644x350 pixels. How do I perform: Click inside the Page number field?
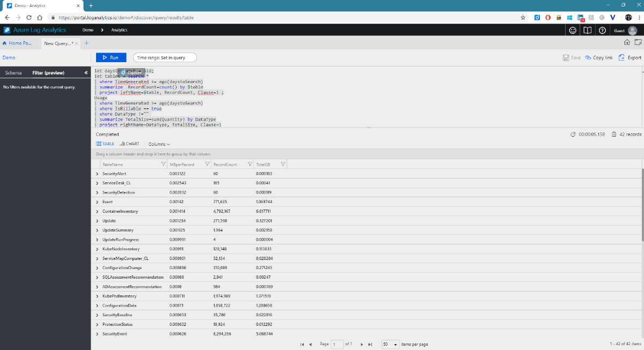337,344
